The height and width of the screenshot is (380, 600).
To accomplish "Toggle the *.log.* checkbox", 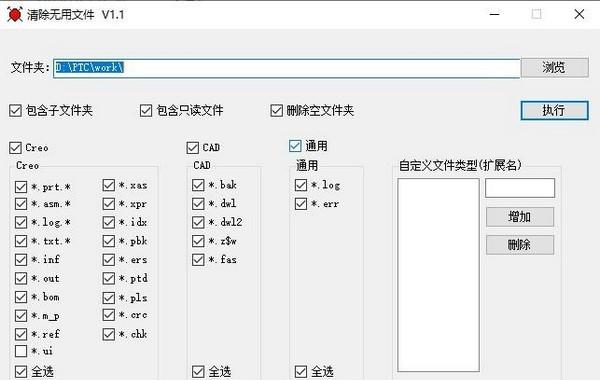I will pos(21,222).
